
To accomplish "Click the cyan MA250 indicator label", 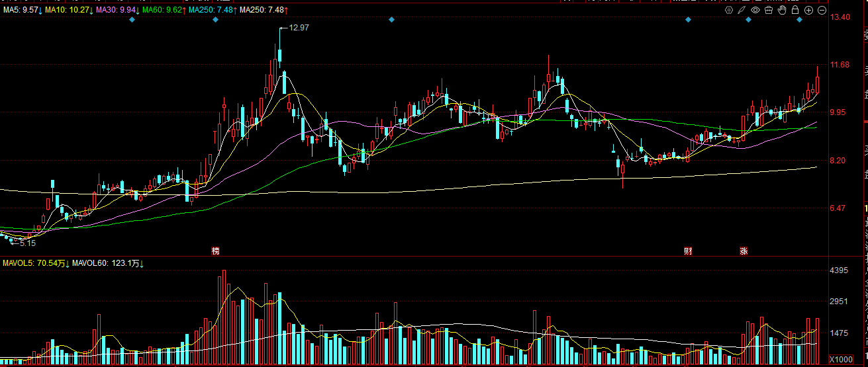I will pyautogui.click(x=212, y=11).
